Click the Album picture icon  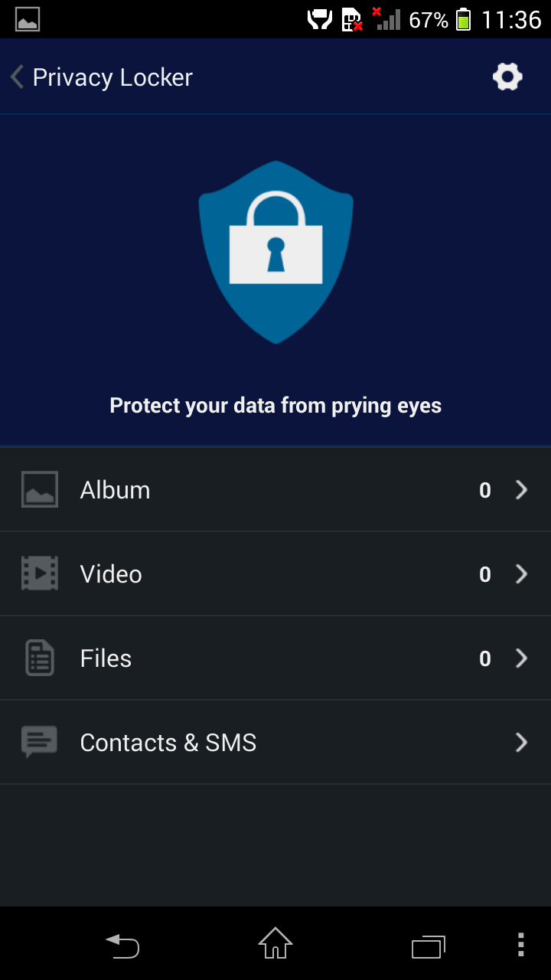click(39, 490)
